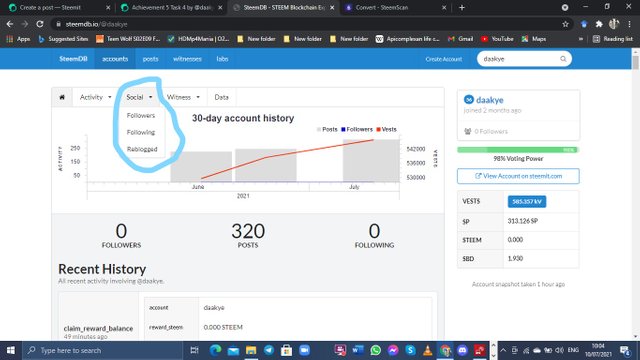Click the search magnifier in SteemDB search box

(563, 59)
